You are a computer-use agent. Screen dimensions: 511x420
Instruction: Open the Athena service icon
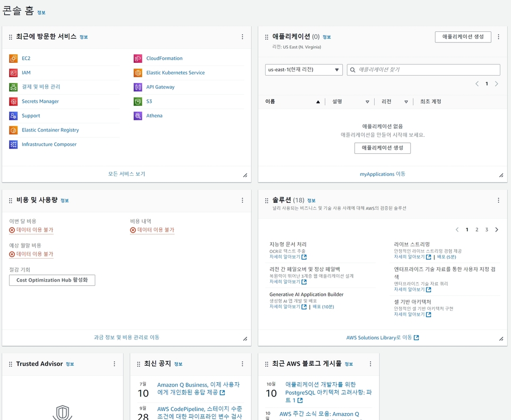tap(138, 116)
